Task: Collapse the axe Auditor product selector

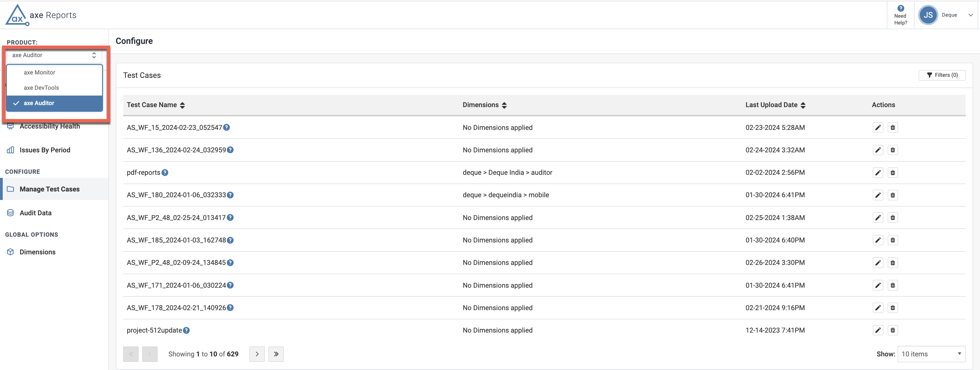Action: (x=54, y=55)
